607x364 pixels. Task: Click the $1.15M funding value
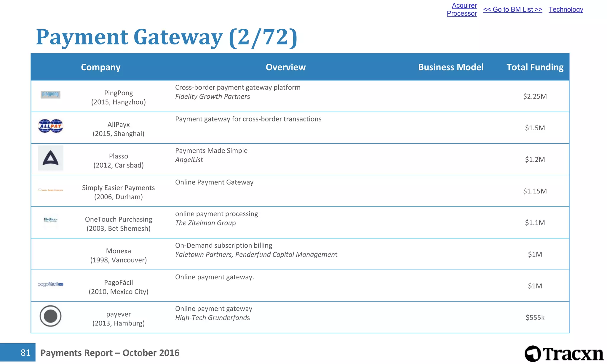[x=535, y=191]
